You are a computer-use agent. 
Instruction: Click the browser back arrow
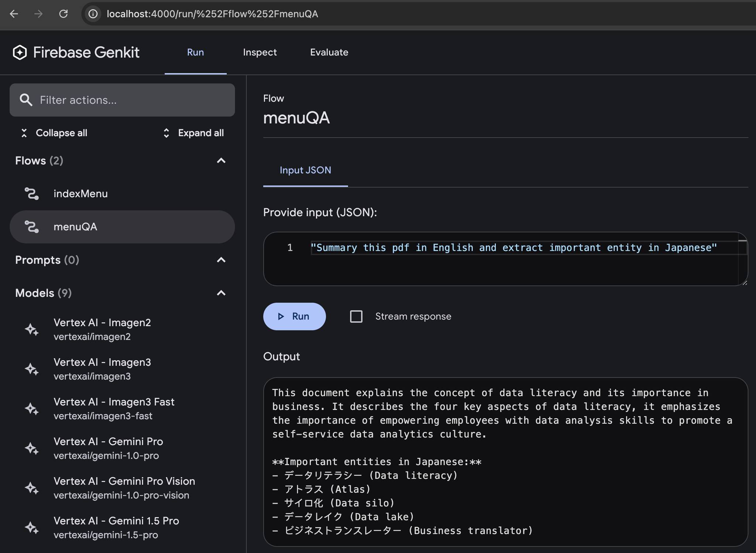tap(14, 14)
